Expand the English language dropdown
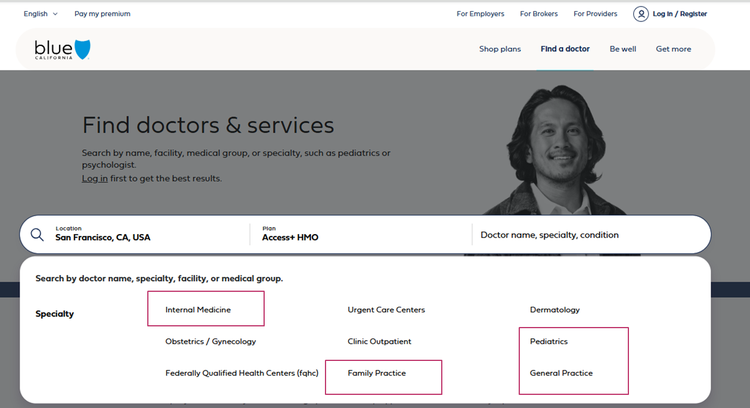 (x=41, y=14)
